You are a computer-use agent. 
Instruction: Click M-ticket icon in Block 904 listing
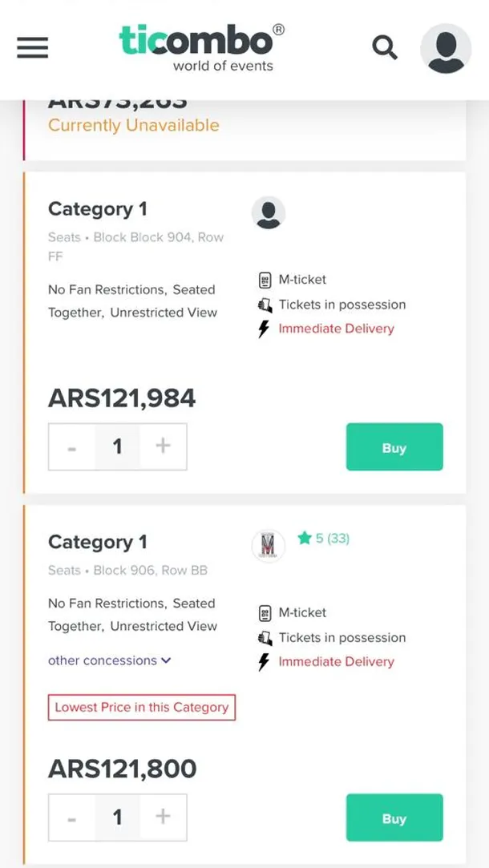click(x=265, y=281)
